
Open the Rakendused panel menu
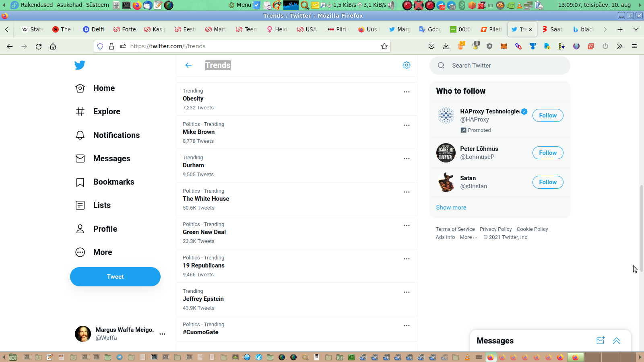pyautogui.click(x=37, y=5)
